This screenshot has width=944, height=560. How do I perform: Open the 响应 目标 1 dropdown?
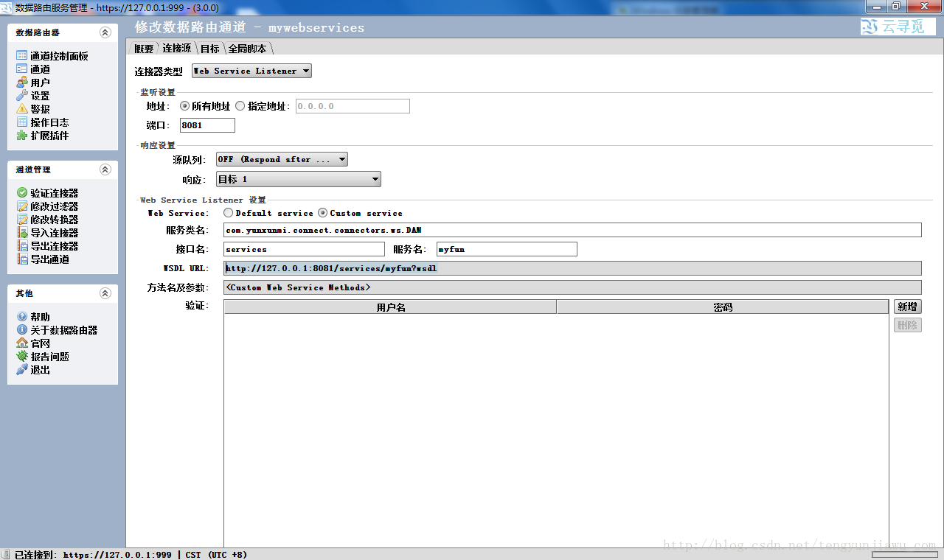coord(299,179)
